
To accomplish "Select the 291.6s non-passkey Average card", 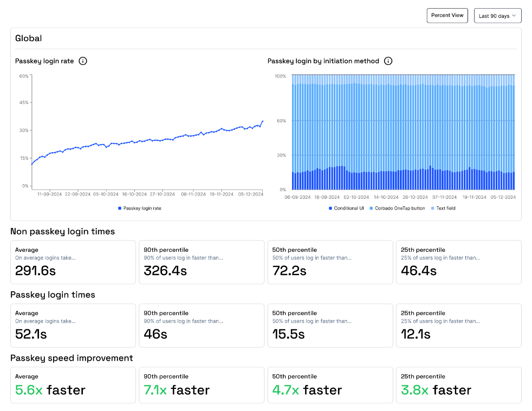I will pyautogui.click(x=73, y=262).
